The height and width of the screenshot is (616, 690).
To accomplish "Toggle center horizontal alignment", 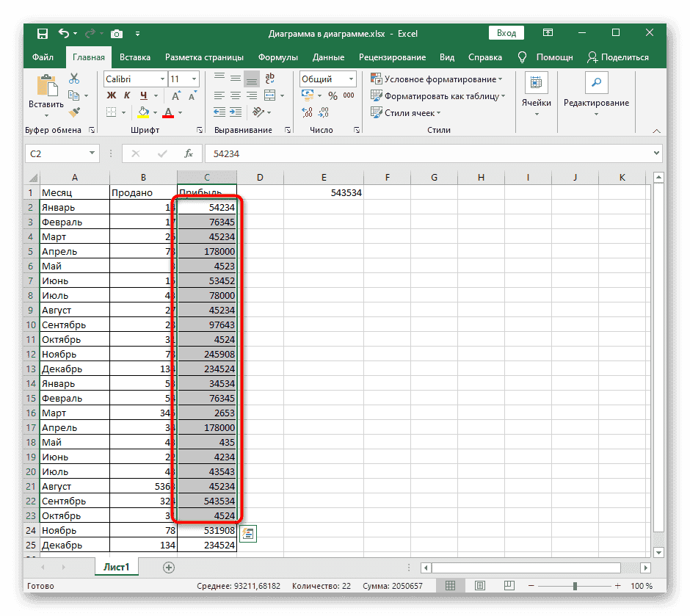I will 236,96.
